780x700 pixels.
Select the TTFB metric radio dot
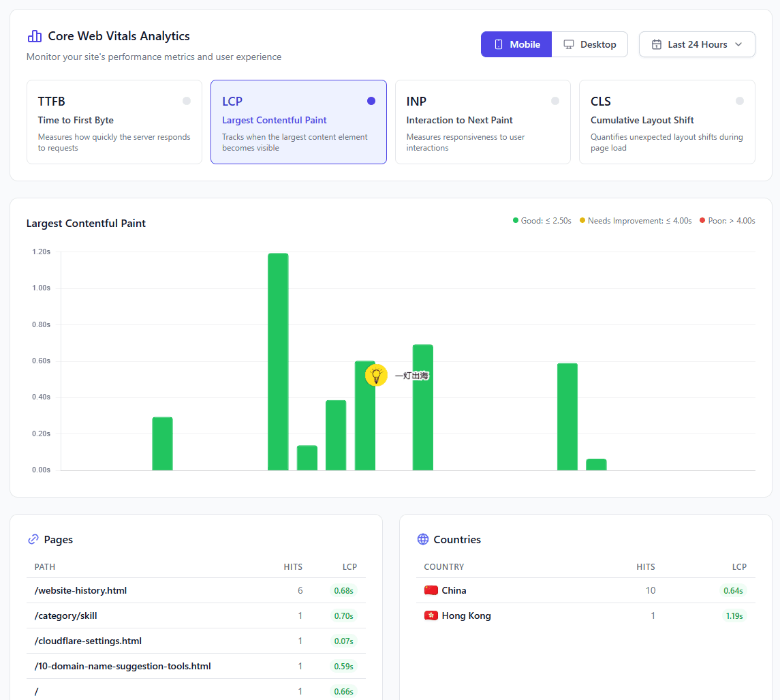pyautogui.click(x=187, y=101)
